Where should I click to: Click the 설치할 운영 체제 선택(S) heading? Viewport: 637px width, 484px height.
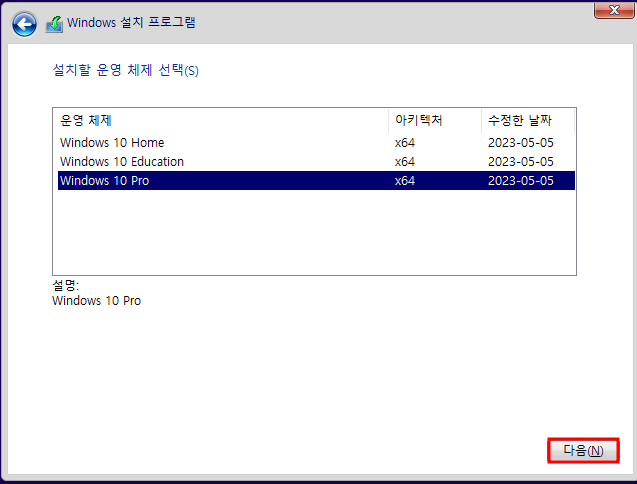[x=126, y=70]
